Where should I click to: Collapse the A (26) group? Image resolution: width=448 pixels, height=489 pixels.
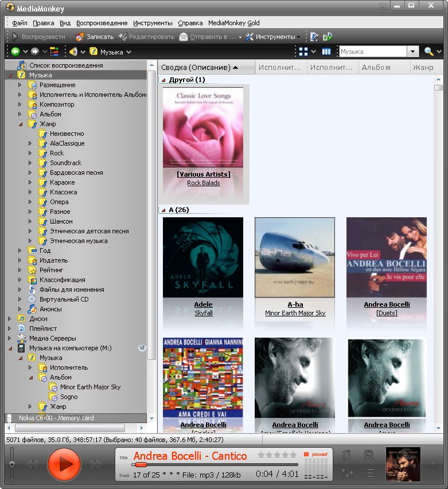point(163,210)
